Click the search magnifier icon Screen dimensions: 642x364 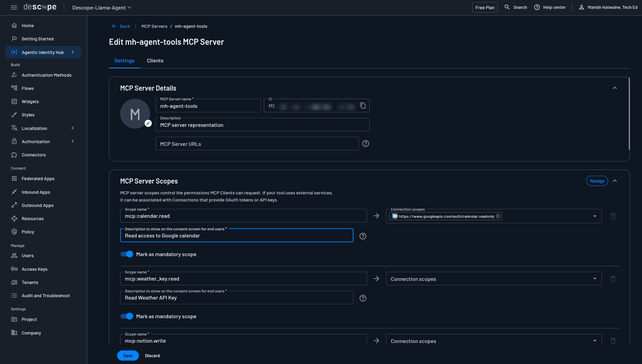tap(507, 7)
